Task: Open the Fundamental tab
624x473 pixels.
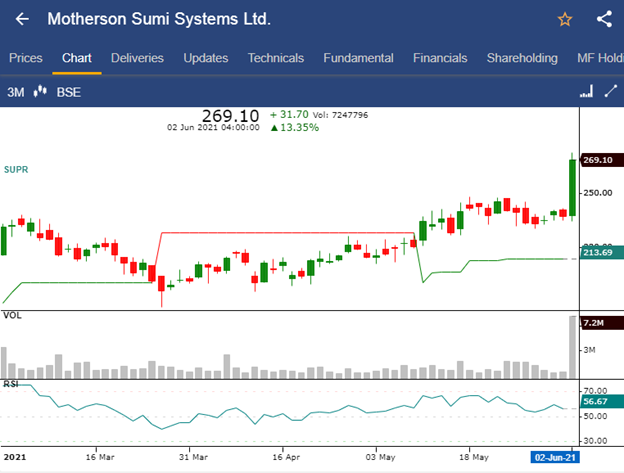Action: pyautogui.click(x=359, y=58)
